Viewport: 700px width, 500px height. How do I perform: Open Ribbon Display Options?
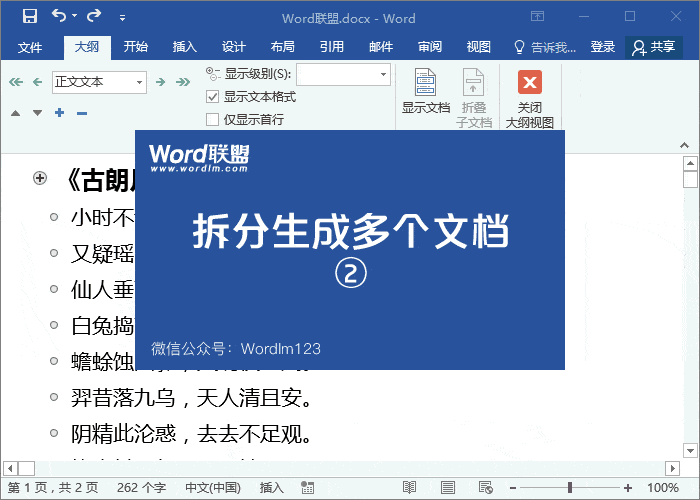click(538, 17)
